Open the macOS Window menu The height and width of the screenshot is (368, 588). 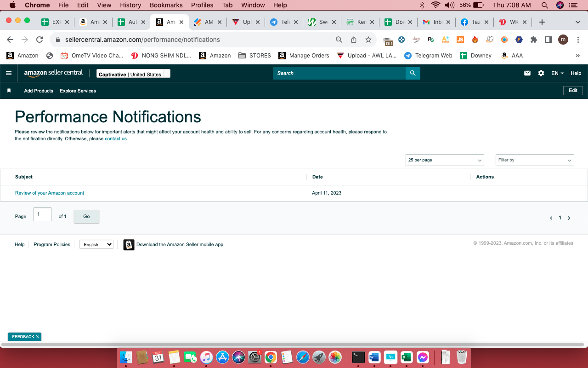[x=253, y=5]
